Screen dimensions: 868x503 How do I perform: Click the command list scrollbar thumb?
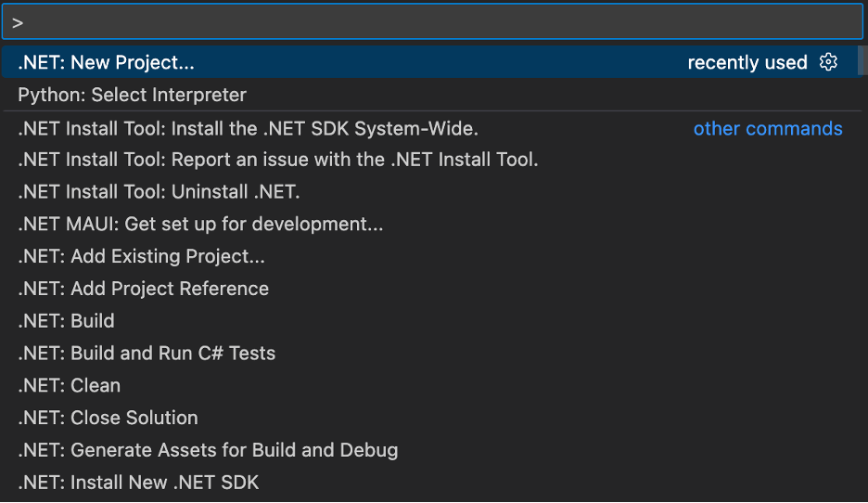862,62
